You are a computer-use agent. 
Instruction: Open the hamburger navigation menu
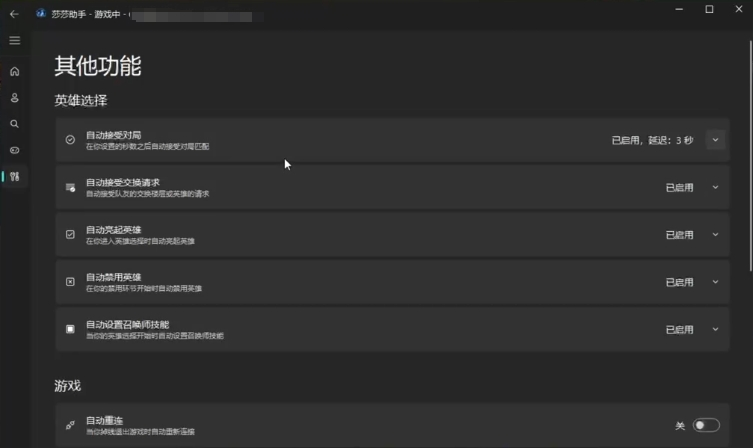[14, 40]
